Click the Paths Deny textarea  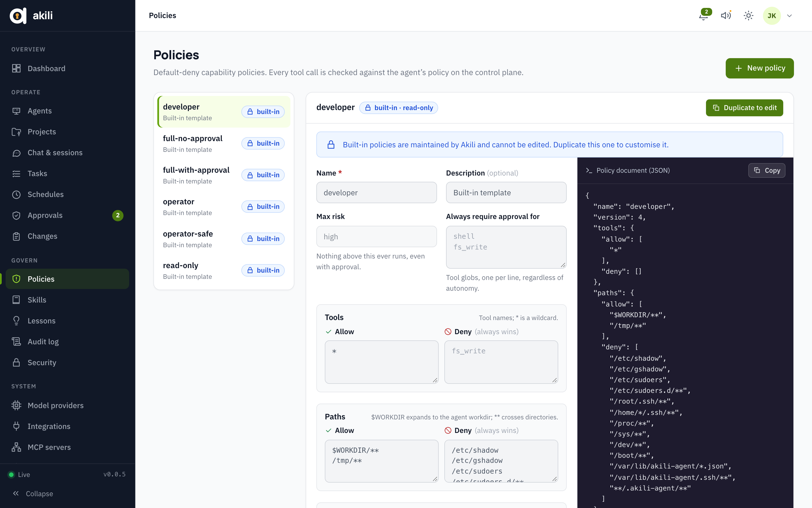pos(501,461)
